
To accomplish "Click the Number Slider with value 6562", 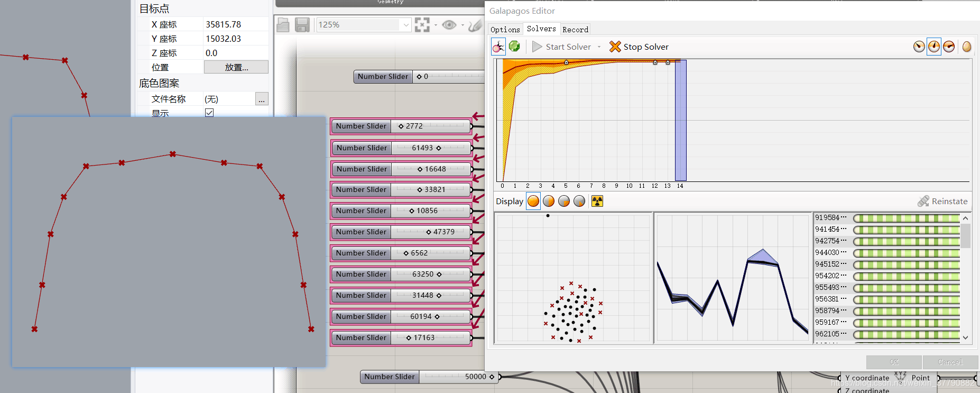I will pos(401,253).
